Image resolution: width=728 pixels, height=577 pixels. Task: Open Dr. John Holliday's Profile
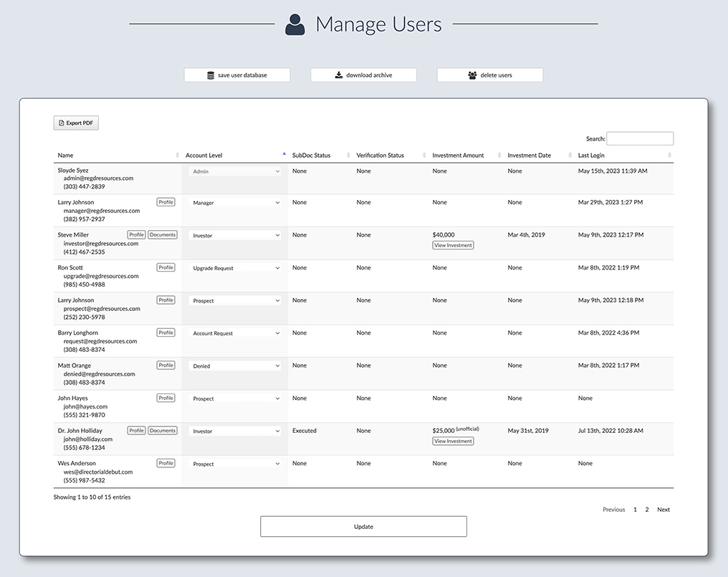[136, 431]
